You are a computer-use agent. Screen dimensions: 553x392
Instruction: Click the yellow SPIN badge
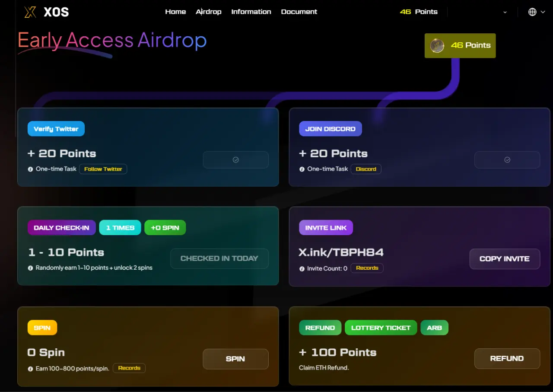click(42, 328)
